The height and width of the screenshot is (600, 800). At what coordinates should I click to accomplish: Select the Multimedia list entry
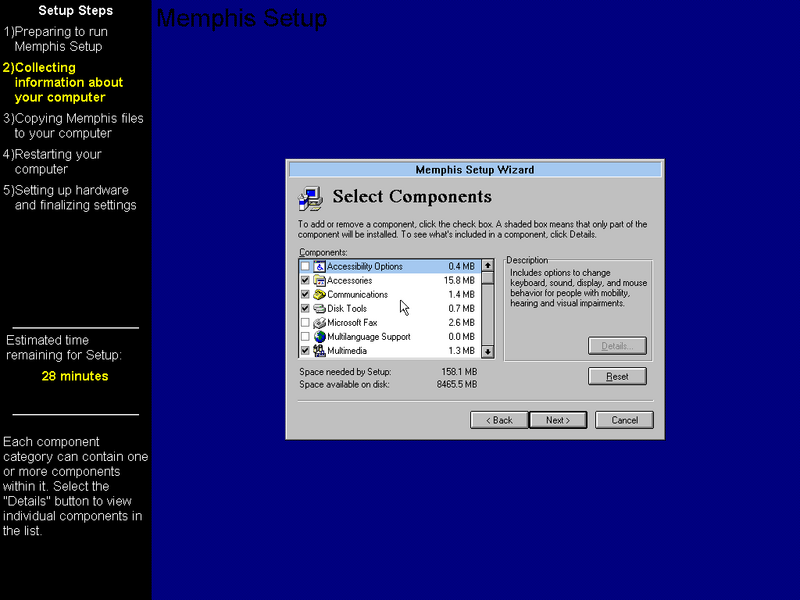tap(390, 351)
